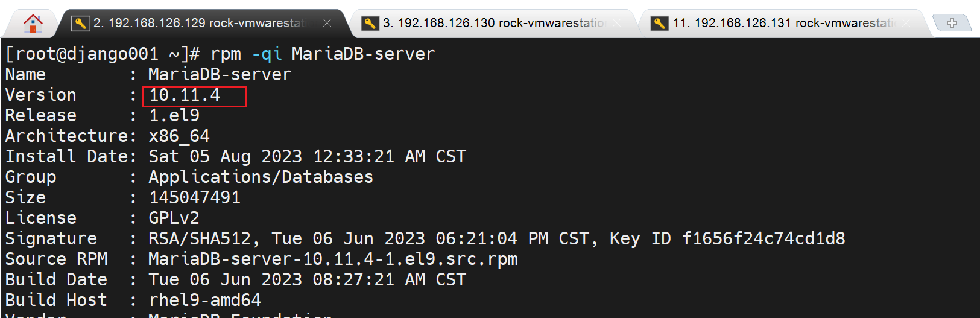This screenshot has width=980, height=318.
Task: Close the 192.168.126.131 session tab
Action: click(x=906, y=23)
